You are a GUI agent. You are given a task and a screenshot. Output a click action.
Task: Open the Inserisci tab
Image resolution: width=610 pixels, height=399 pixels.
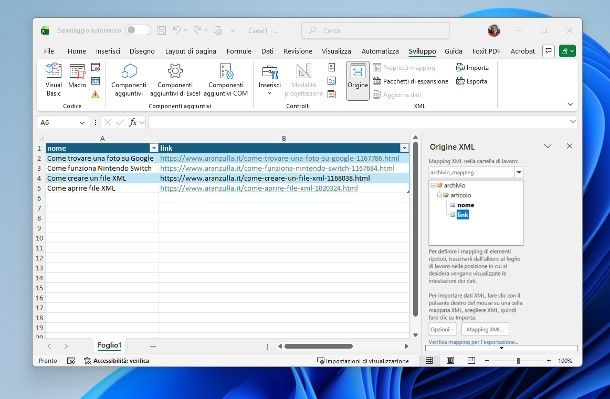[108, 51]
